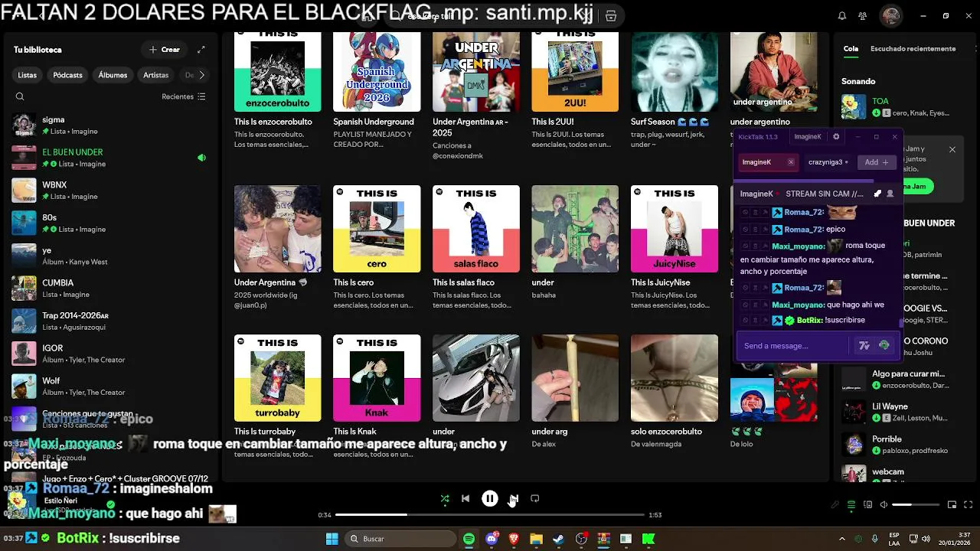Open This Is JuicyNise playlist card
Screen dimensions: 980x551
[674, 246]
